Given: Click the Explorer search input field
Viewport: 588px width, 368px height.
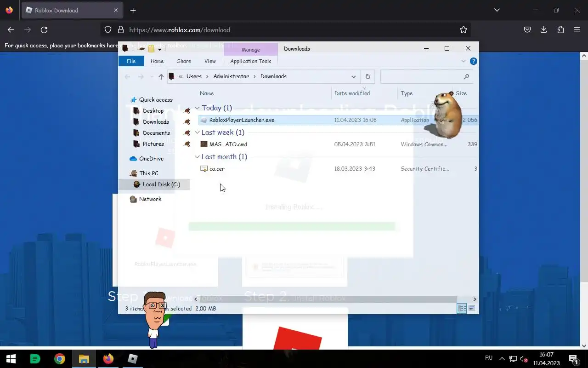Looking at the screenshot, I should 426,77.
